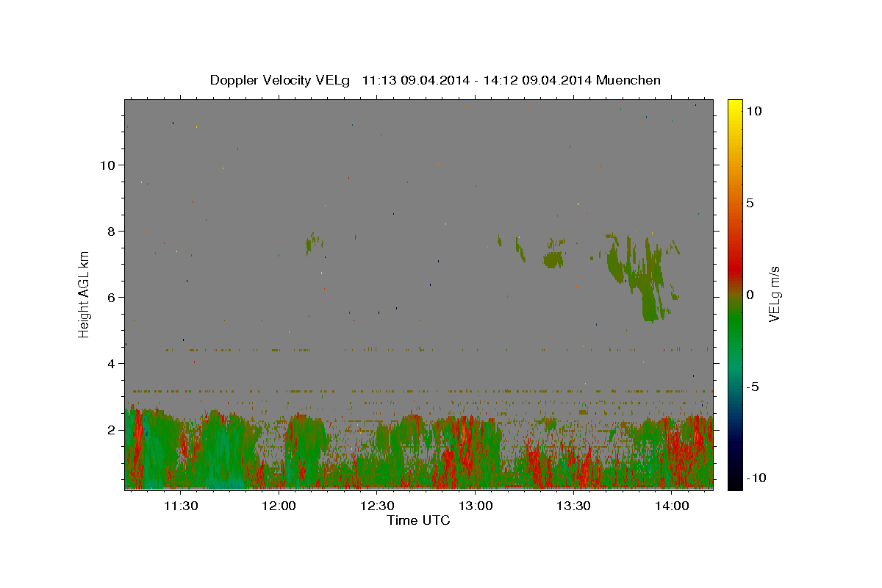The height and width of the screenshot is (588, 882).
Task: Click the black bottom of the colorbar
Action: (x=734, y=483)
